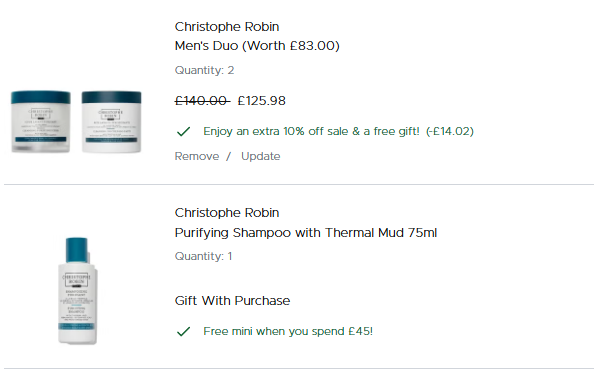Viewport: 594px width, 369px height.
Task: Click the green checkmark beside Free mini offer
Action: (x=183, y=331)
